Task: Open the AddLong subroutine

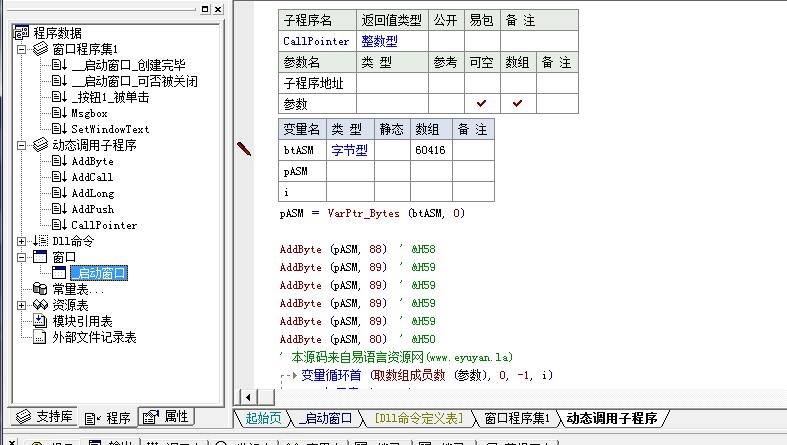Action: [93, 193]
